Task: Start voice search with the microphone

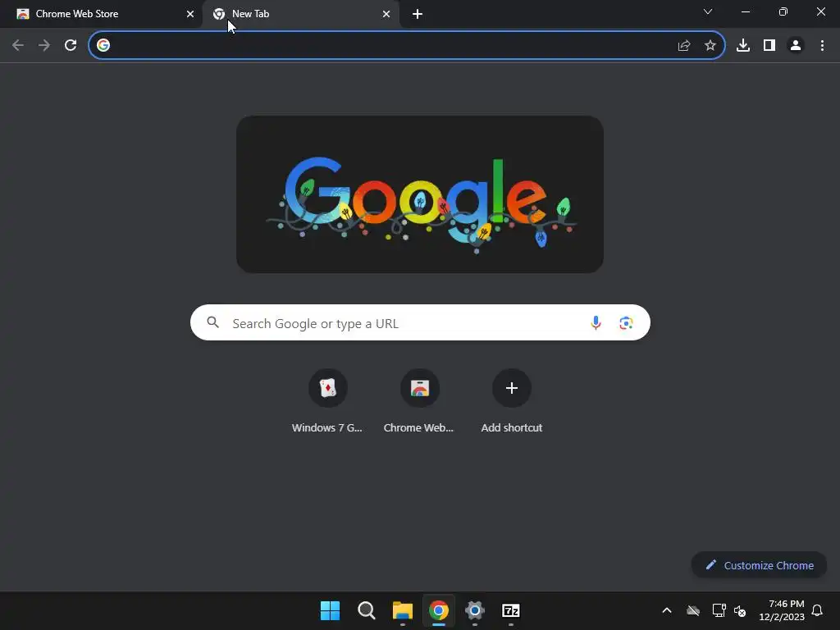Action: tap(596, 323)
